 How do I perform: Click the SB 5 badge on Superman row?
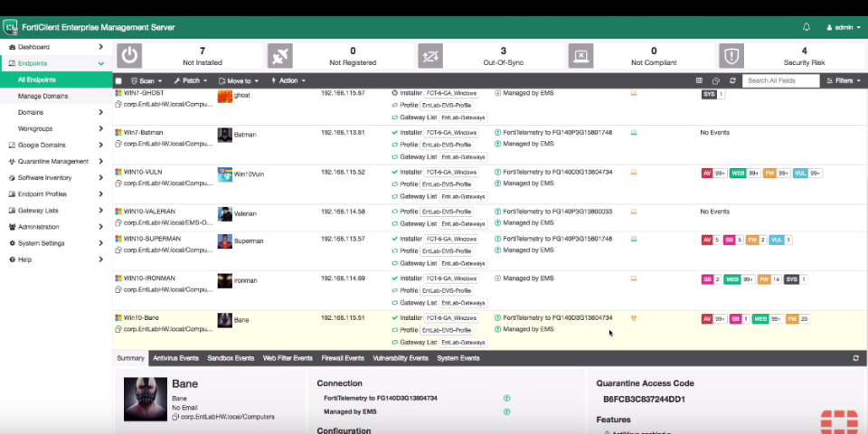[734, 241]
